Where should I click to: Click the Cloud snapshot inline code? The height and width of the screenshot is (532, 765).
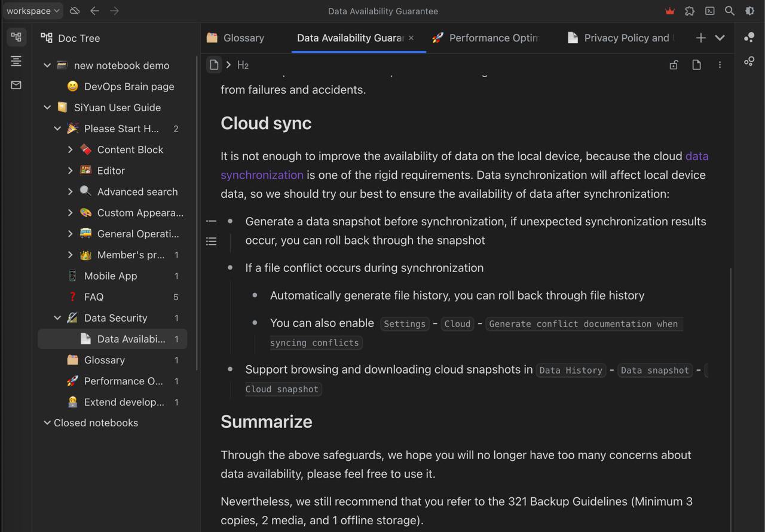282,389
